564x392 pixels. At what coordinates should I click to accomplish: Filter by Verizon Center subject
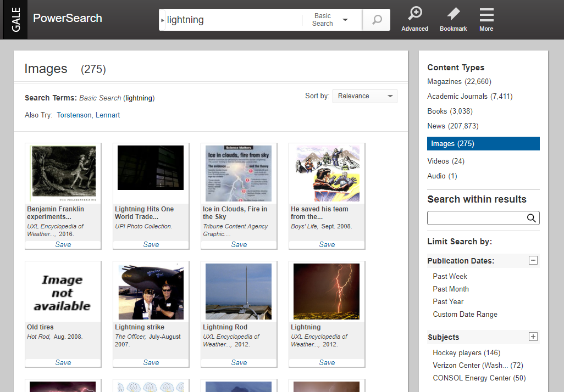coord(478,365)
